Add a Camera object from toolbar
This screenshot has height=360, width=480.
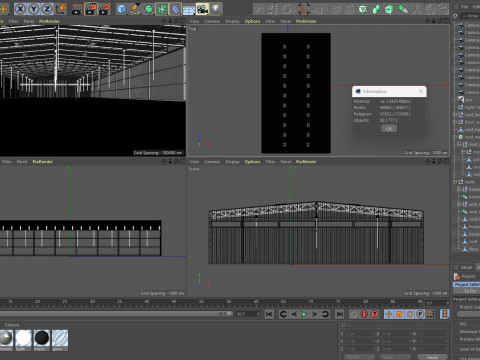click(x=202, y=9)
